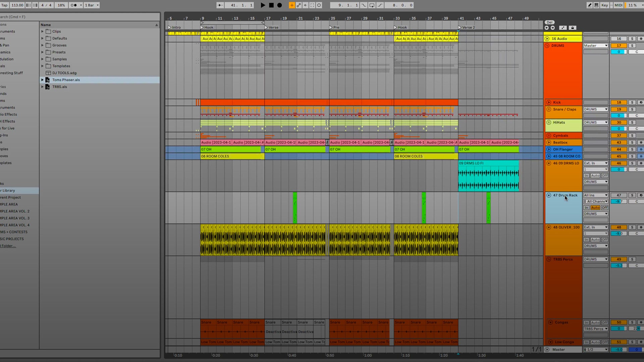Unfold the 47 Drum Rack track
Screen dimensions: 644x362
click(549, 195)
